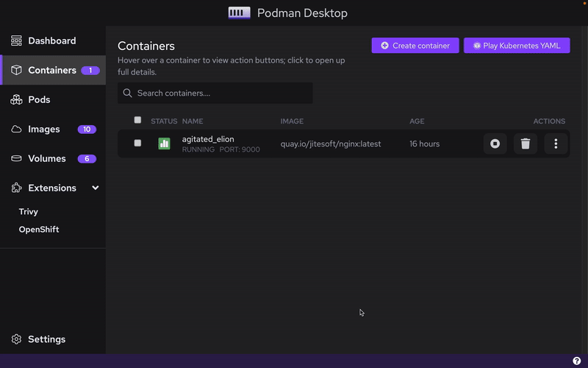Image resolution: width=588 pixels, height=368 pixels.
Task: Tick the select-all containers checkbox
Action: [137, 120]
